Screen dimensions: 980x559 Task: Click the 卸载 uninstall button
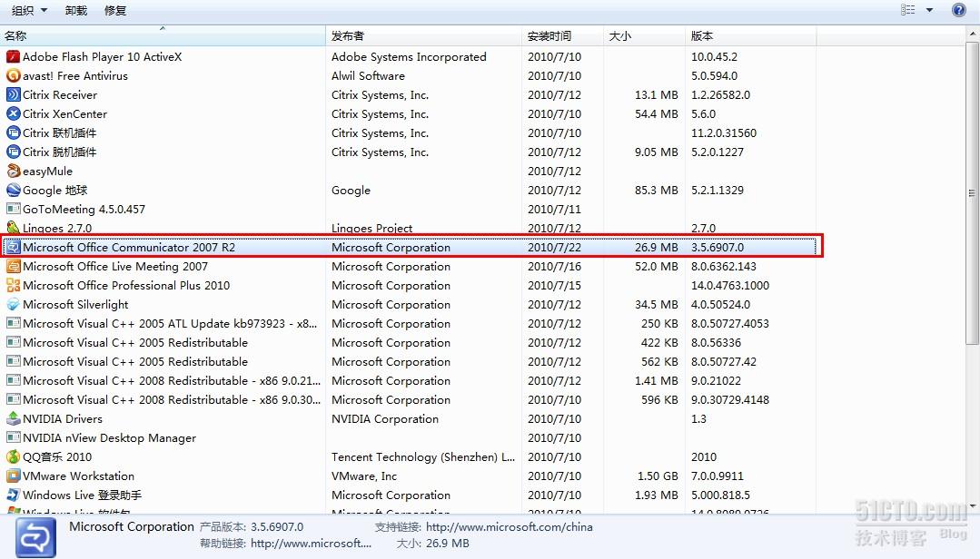[x=76, y=11]
